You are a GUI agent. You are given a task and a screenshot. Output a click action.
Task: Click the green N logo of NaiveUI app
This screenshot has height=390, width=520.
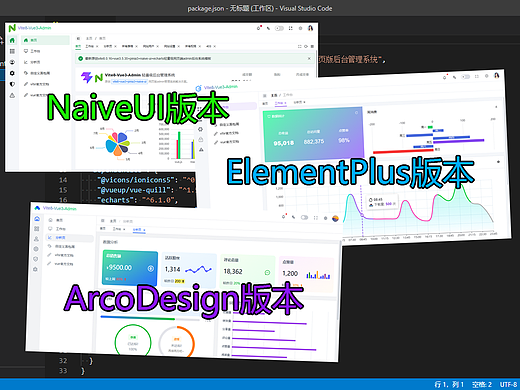(12, 28)
